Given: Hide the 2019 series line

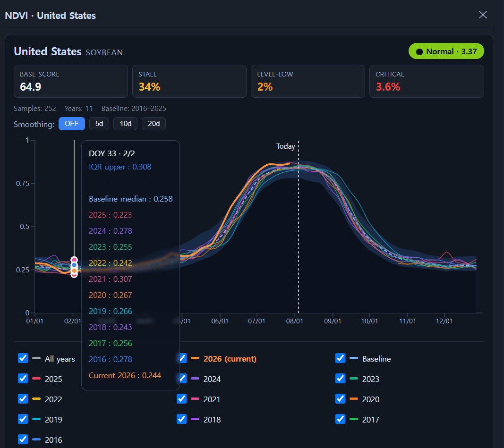Looking at the screenshot, I should point(23,419).
